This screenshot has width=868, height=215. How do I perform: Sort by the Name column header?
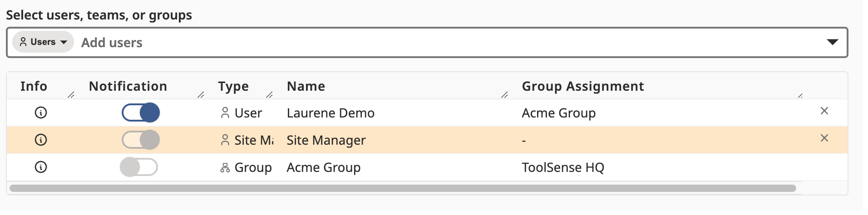pos(306,86)
